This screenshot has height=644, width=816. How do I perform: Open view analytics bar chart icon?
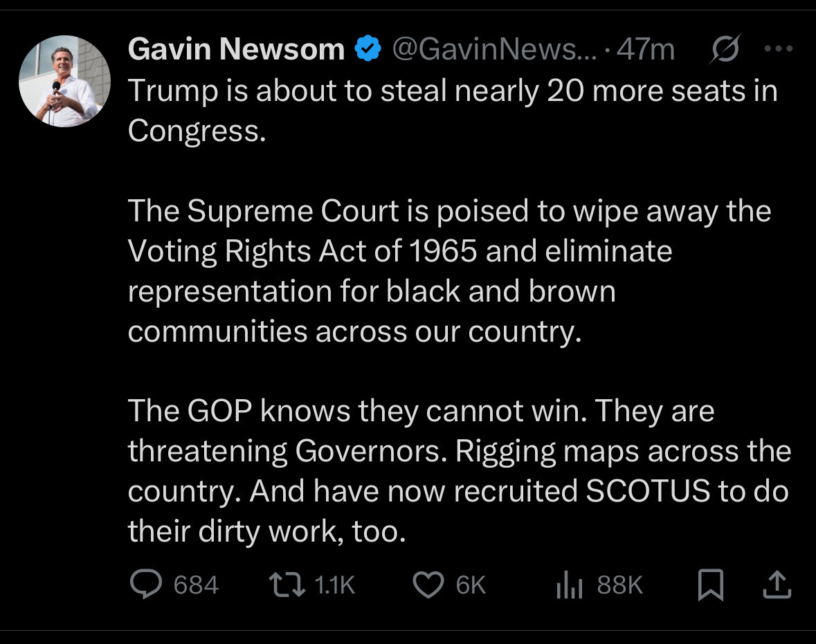(570, 586)
